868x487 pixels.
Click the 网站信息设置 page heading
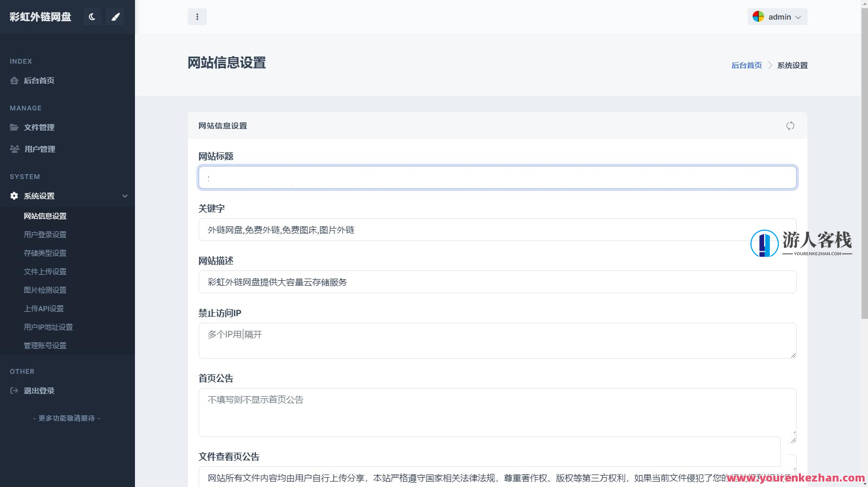click(x=227, y=63)
